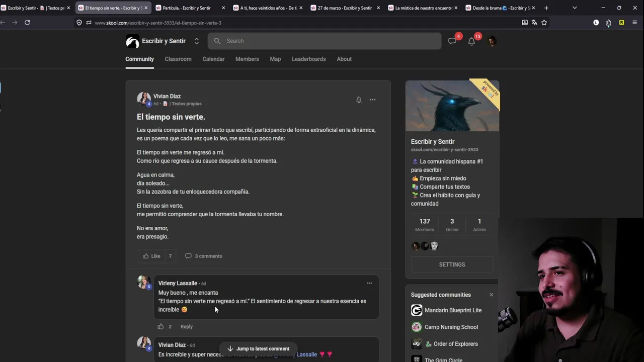This screenshot has height=362, width=644.
Task: Open skool.com/escribir-y-sentir-3933 link
Action: 445,149
